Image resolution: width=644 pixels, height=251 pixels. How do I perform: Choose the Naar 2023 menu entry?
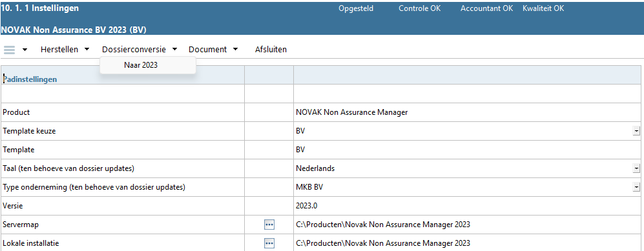(140, 65)
